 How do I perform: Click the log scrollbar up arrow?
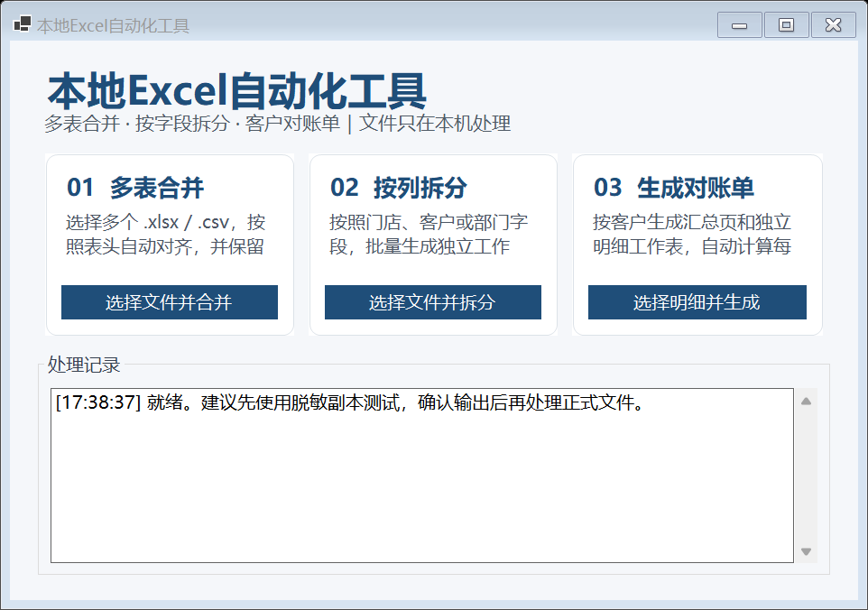(x=806, y=402)
